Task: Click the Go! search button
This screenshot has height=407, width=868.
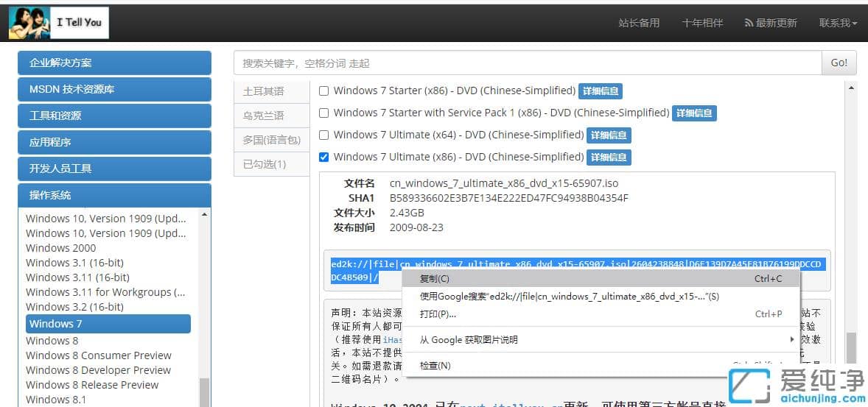Action: pyautogui.click(x=839, y=63)
